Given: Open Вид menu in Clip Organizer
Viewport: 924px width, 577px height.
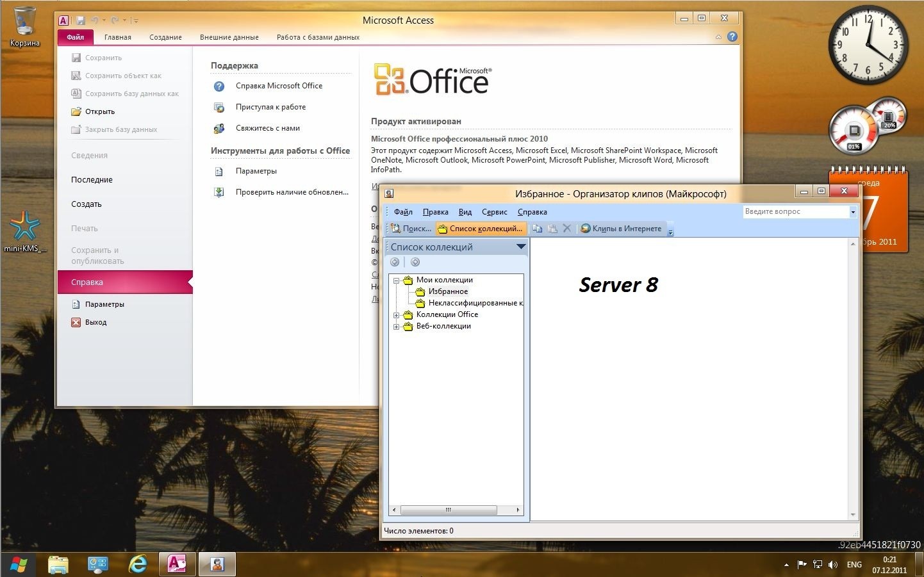Looking at the screenshot, I should coord(465,212).
